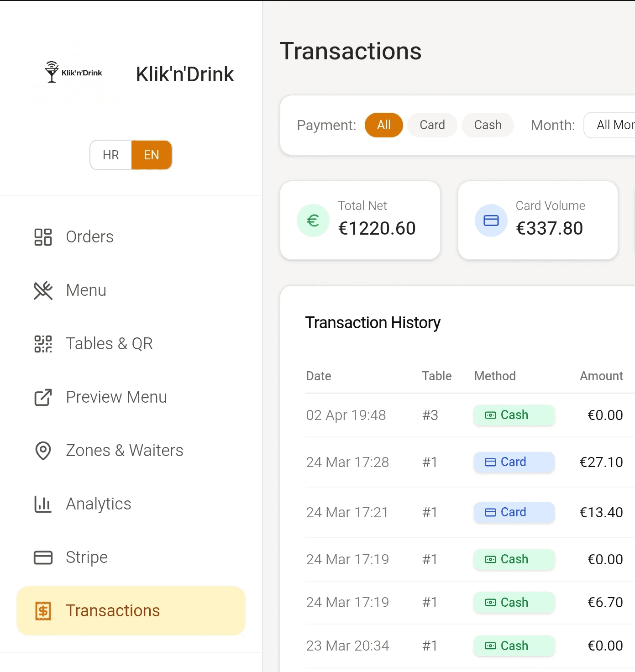Click the Zones & Waiters pin icon
635x672 pixels.
pos(43,451)
